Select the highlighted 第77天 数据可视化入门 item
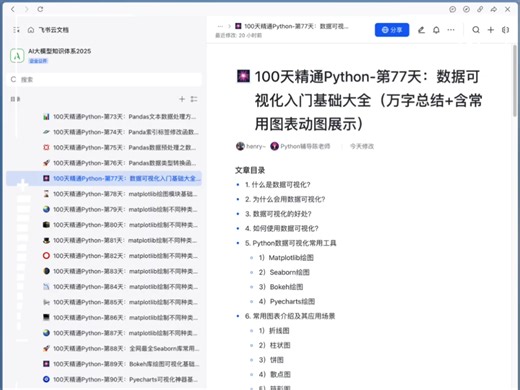This screenshot has width=520, height=390. click(104, 178)
